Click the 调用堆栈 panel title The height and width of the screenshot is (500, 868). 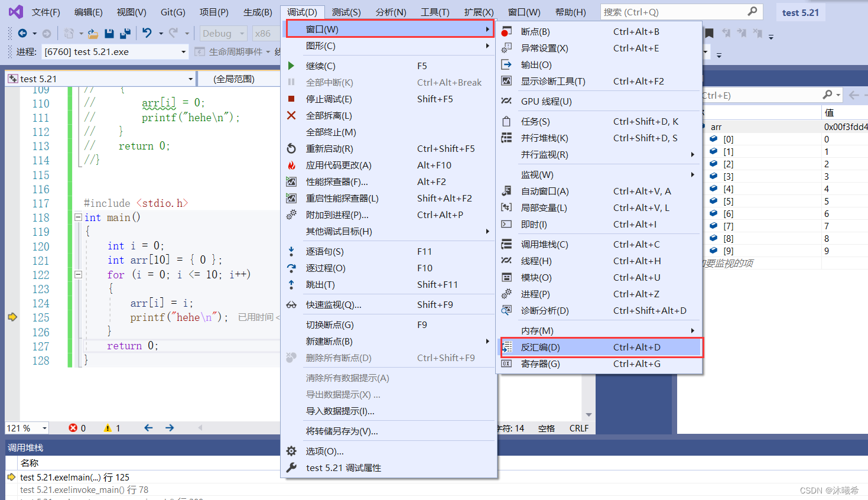tap(25, 447)
